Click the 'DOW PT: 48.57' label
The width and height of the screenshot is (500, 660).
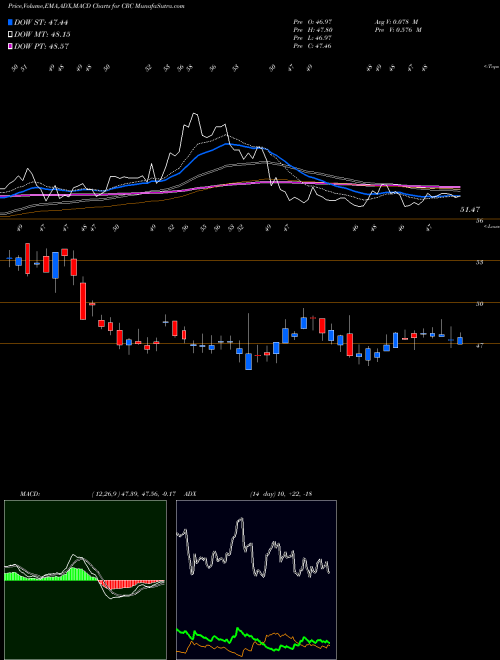(41, 46)
